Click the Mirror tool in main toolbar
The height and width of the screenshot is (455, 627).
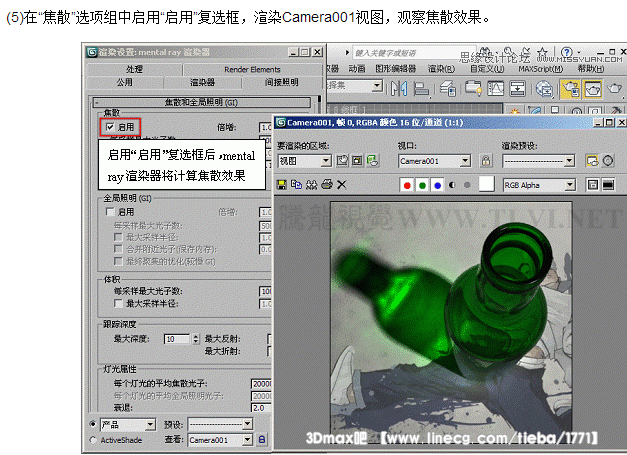pos(399,88)
